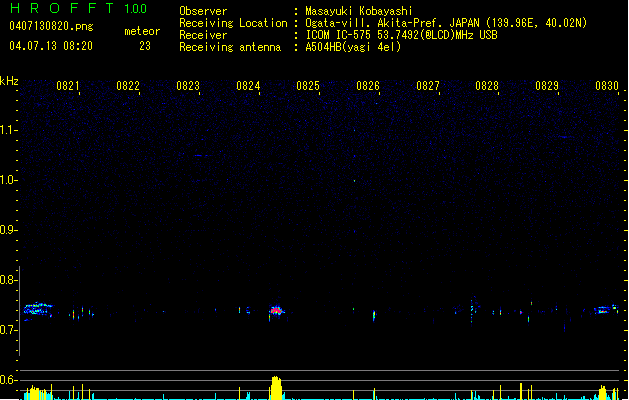
Task: Click the 0.9 kHz axis label
Action: [x=8, y=230]
